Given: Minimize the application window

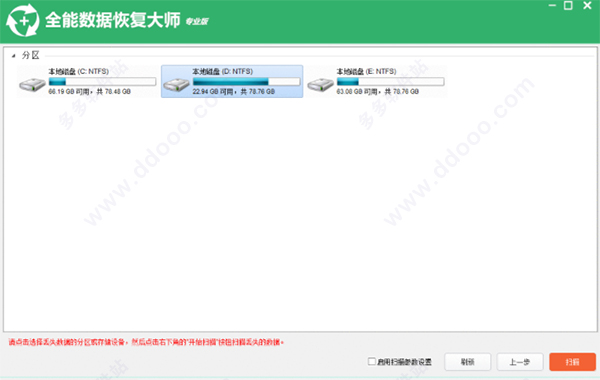Looking at the screenshot, I should click(552, 5).
